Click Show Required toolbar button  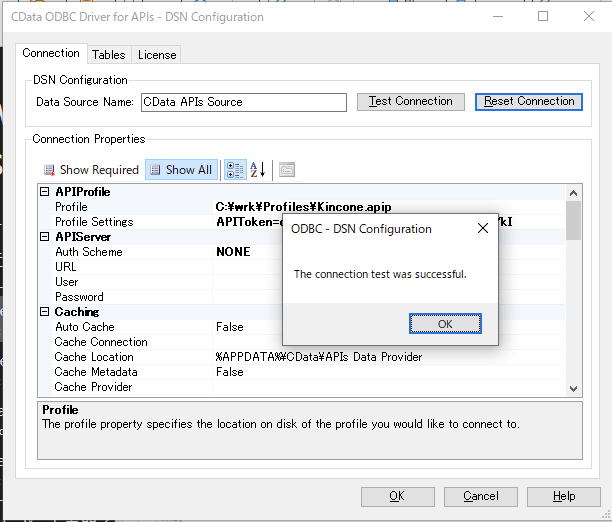coord(92,170)
